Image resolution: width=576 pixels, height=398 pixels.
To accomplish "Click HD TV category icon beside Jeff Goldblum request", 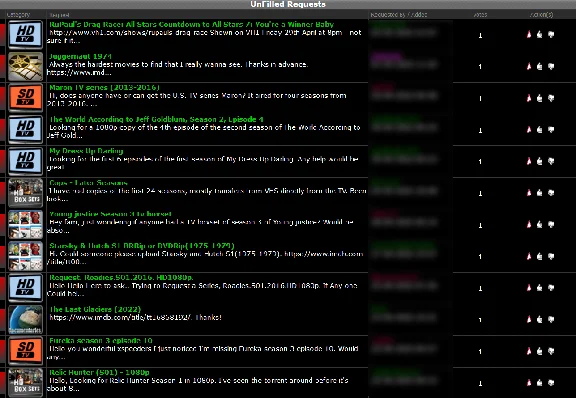I will click(x=25, y=129).
